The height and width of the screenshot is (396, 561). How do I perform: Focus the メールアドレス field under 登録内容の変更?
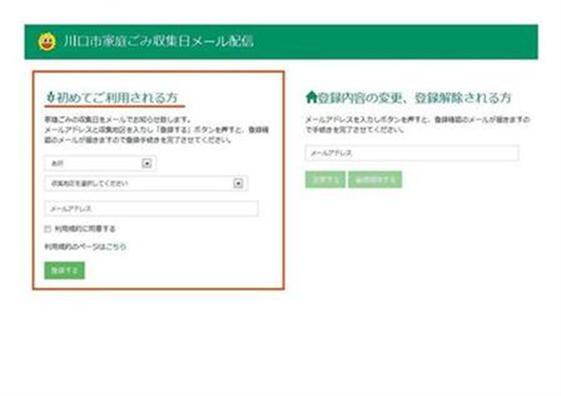[412, 153]
